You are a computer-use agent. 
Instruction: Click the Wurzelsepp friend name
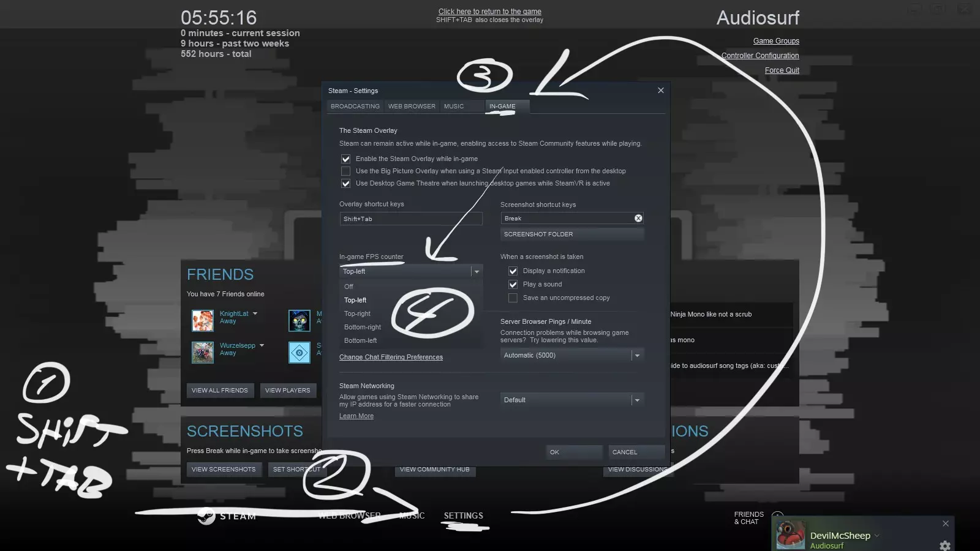(x=238, y=345)
